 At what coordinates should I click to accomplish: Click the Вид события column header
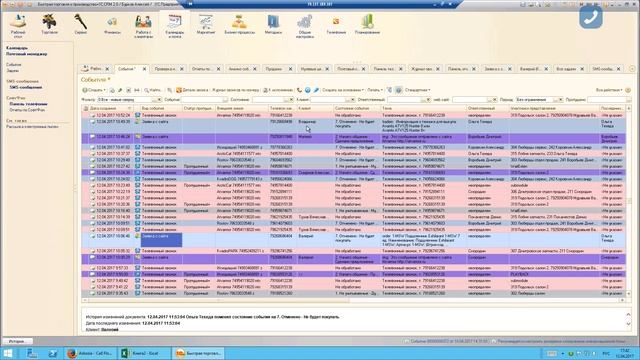(x=161, y=108)
